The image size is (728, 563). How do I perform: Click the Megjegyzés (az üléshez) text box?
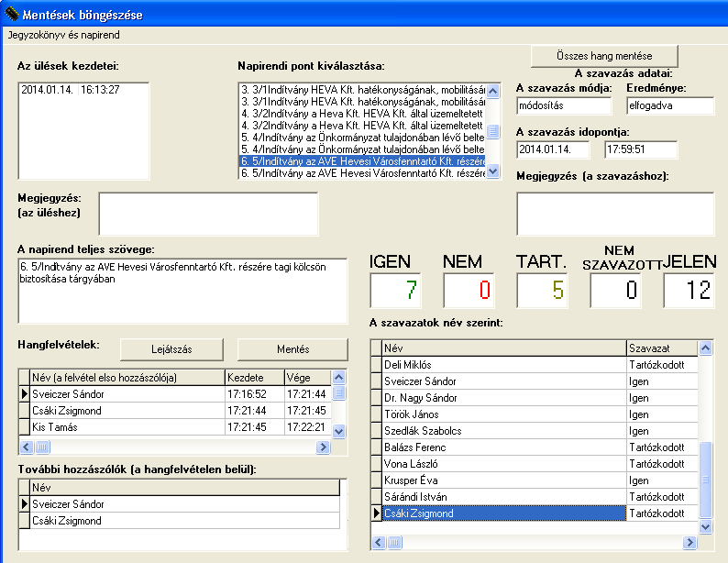pyautogui.click(x=208, y=214)
